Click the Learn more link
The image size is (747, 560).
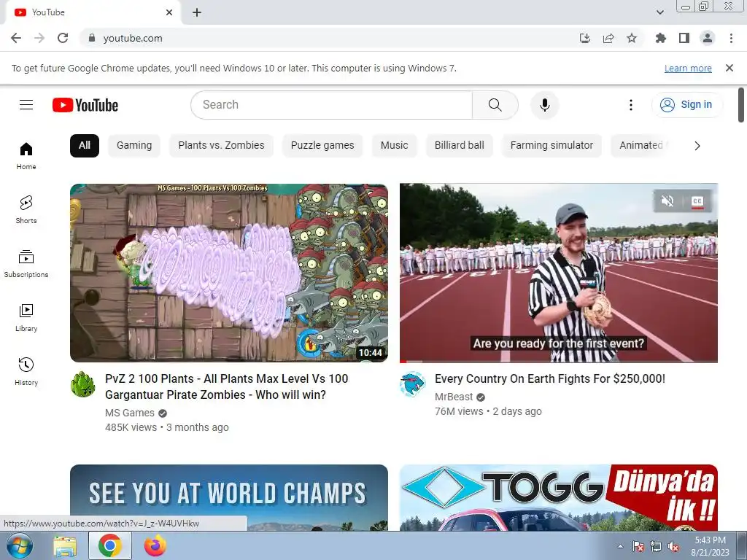[x=688, y=68]
